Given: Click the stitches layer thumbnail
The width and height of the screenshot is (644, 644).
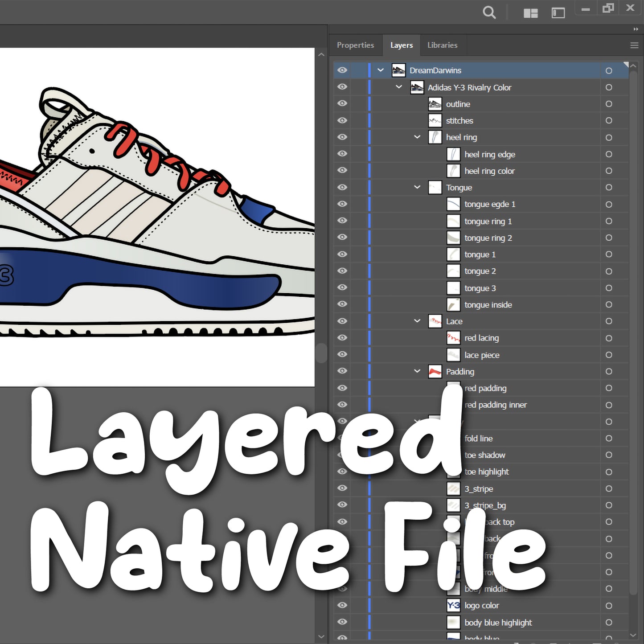Looking at the screenshot, I should coord(434,120).
